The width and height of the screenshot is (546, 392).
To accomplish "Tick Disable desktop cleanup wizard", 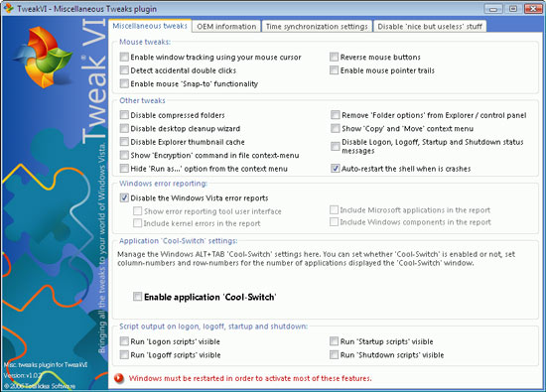I will (124, 128).
